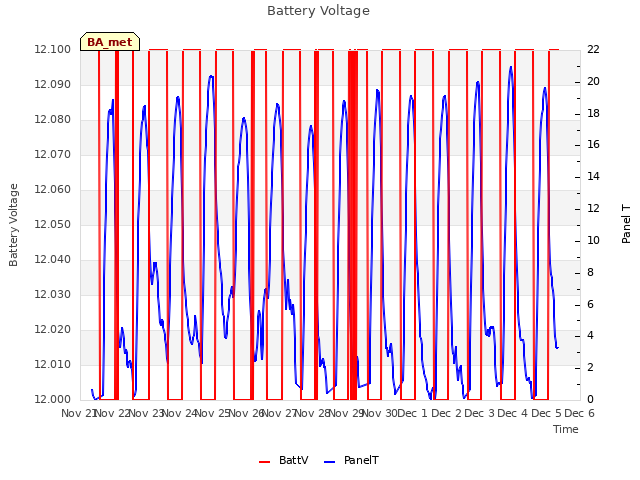The width and height of the screenshot is (640, 480).
Task: Click the 10 tick on Panel T axis
Action: coord(593,240)
